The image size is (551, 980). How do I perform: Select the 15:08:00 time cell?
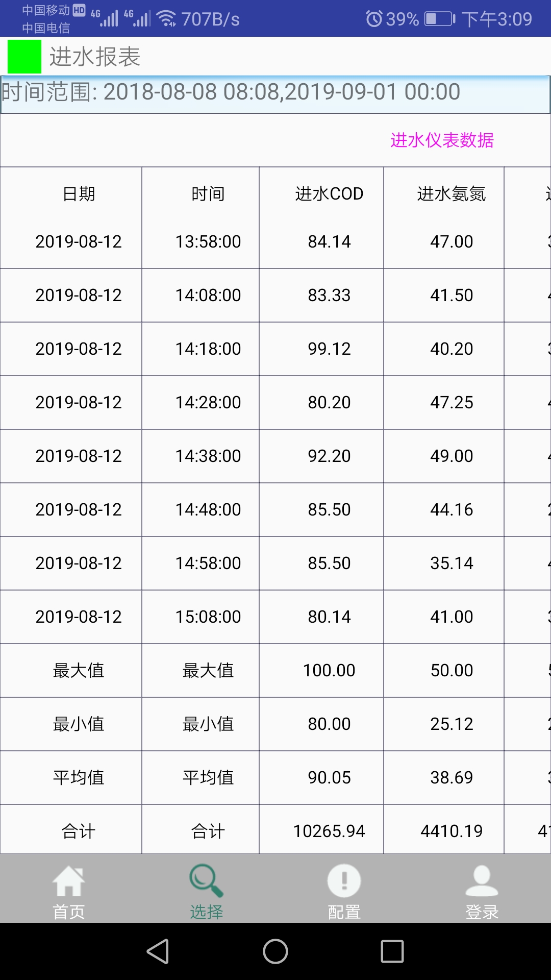point(208,617)
